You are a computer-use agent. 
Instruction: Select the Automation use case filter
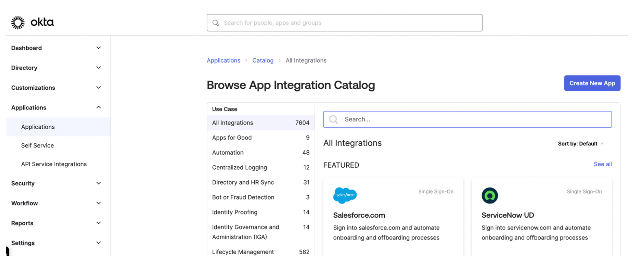coord(261,153)
